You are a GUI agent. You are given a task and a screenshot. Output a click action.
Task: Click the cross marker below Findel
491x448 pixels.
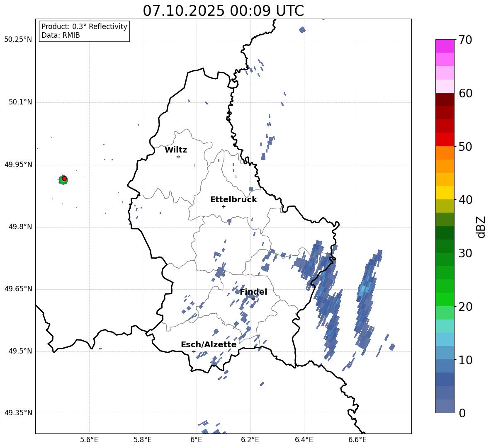point(253,299)
